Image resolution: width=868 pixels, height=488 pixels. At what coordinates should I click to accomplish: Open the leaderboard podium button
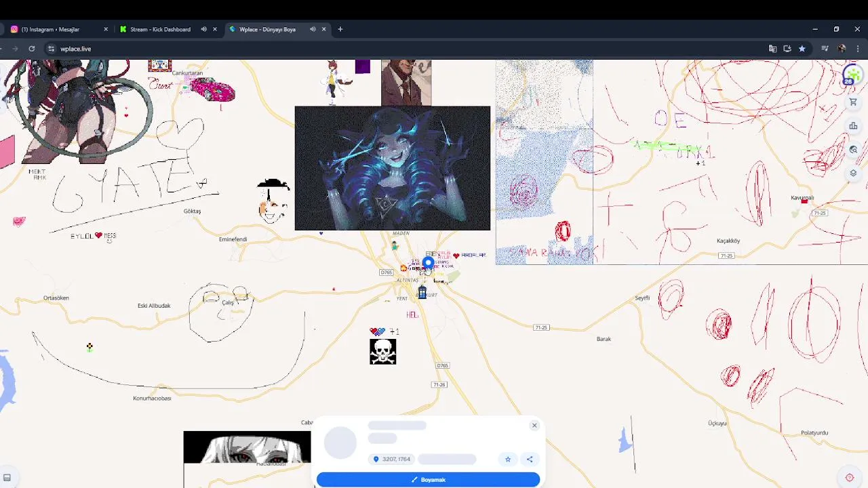tap(853, 125)
